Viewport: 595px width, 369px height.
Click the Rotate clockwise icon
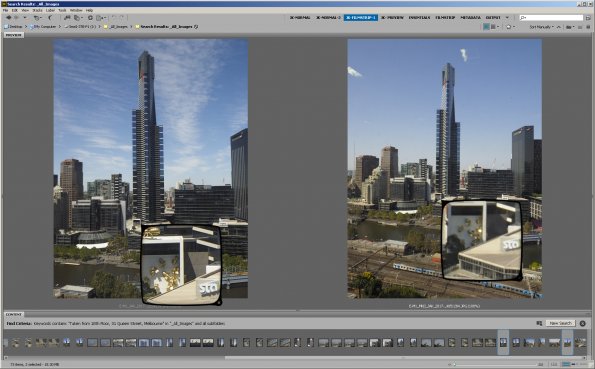(121, 17)
